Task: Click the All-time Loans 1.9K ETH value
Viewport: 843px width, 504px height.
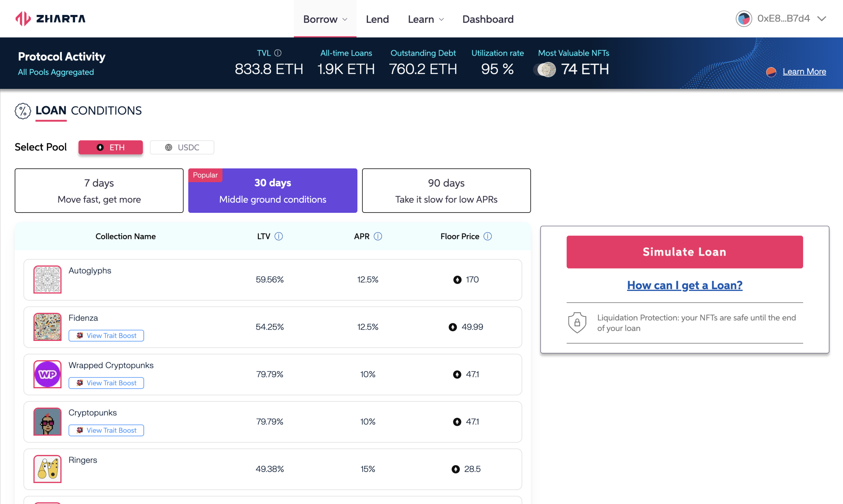Action: (346, 69)
